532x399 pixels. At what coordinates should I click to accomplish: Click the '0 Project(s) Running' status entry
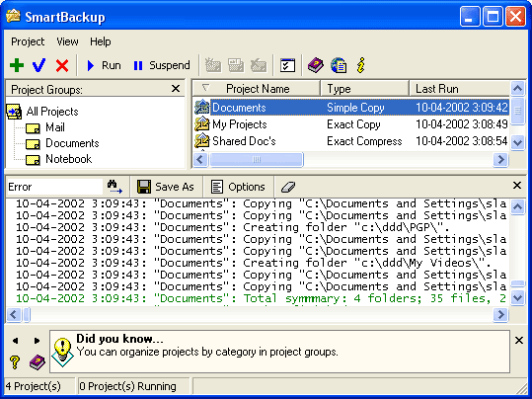[127, 386]
